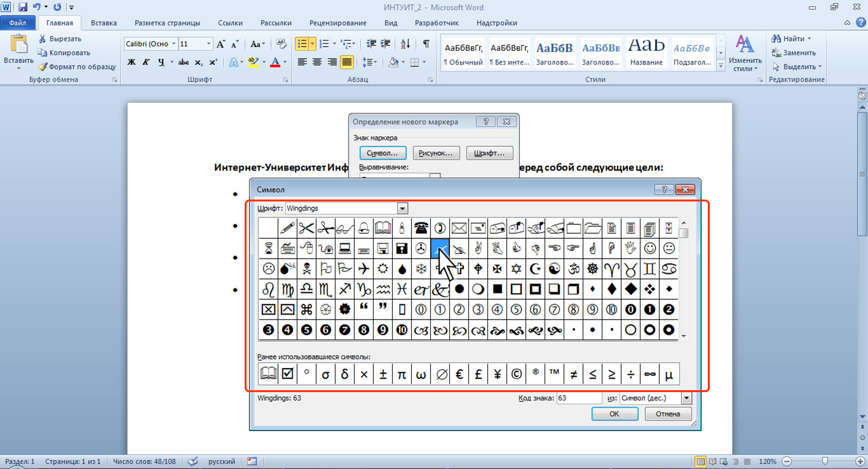Toggle Underline (Ч) formatting
This screenshot has height=469, width=868.
161,62
